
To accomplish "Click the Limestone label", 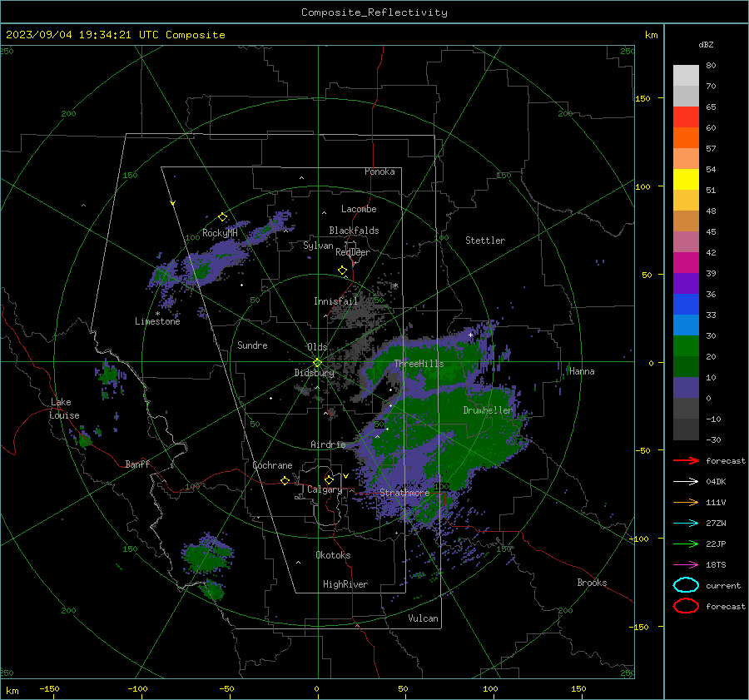I will pyautogui.click(x=157, y=321).
